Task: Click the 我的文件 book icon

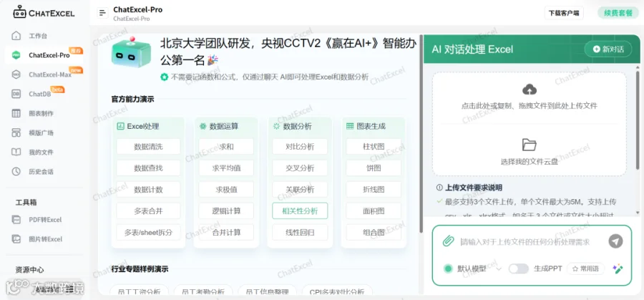Action: click(x=16, y=152)
